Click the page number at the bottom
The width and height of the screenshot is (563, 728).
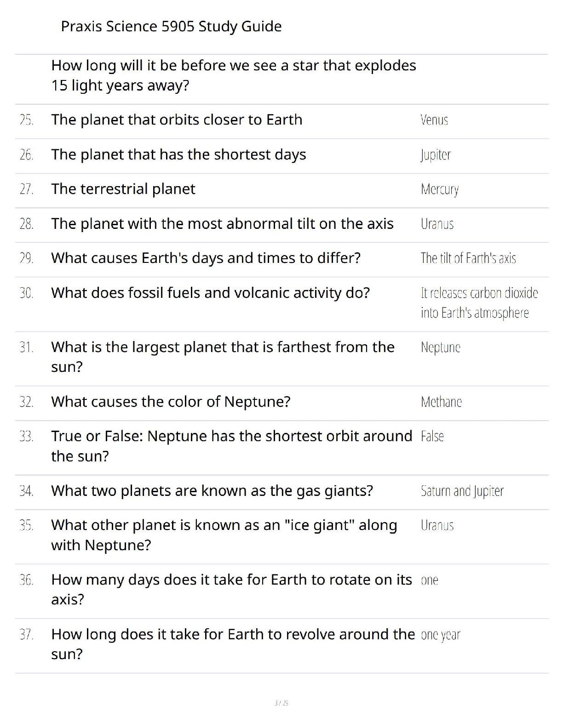point(281,703)
